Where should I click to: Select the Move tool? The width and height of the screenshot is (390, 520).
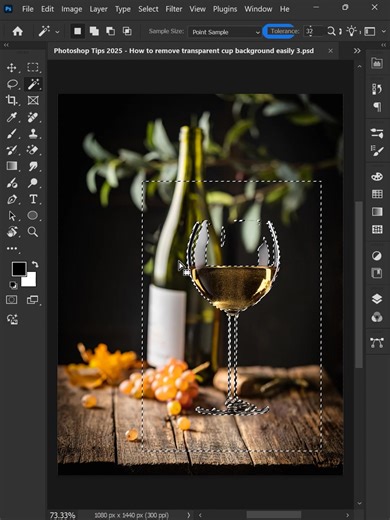click(x=12, y=68)
